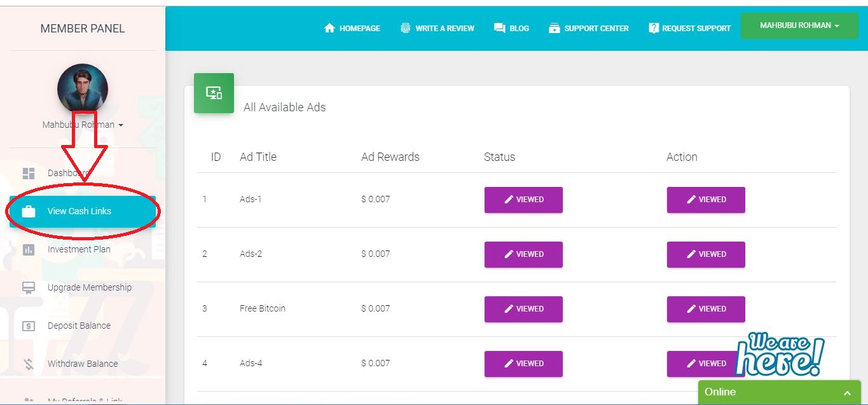This screenshot has width=868, height=405.
Task: Open the Mahbubu Rohman green dropdown button
Action: [799, 25]
